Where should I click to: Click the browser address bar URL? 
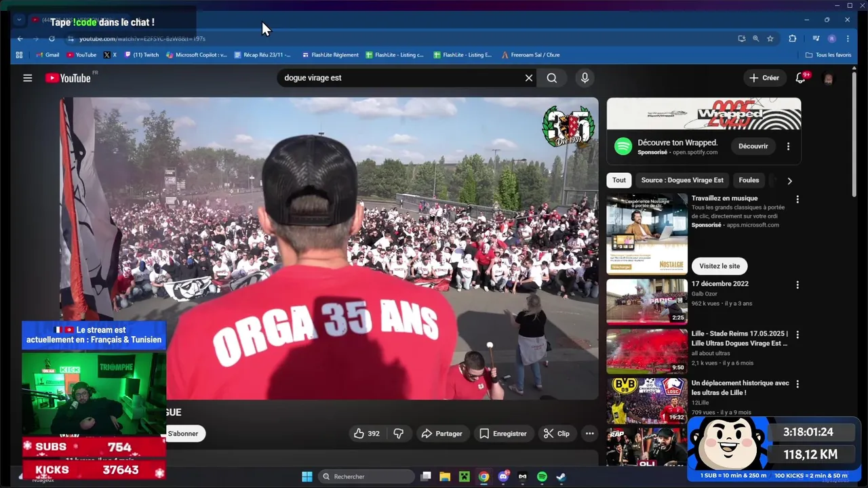pos(142,39)
